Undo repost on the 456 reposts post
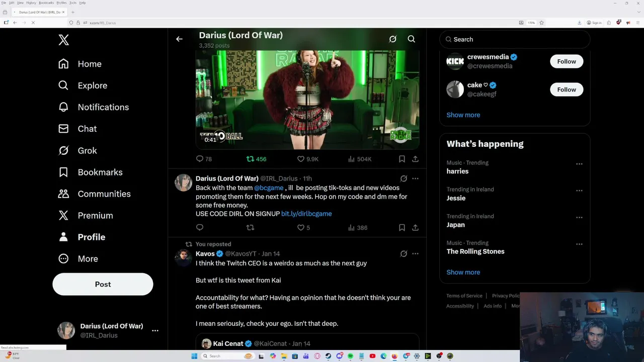Viewport: 644px width, 362px height. [256, 159]
